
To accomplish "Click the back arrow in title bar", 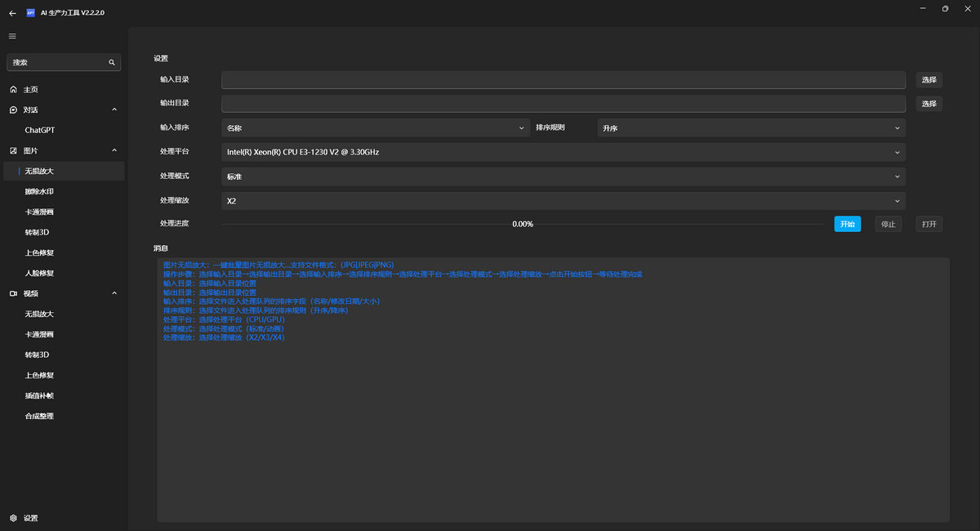I will 12,13.
